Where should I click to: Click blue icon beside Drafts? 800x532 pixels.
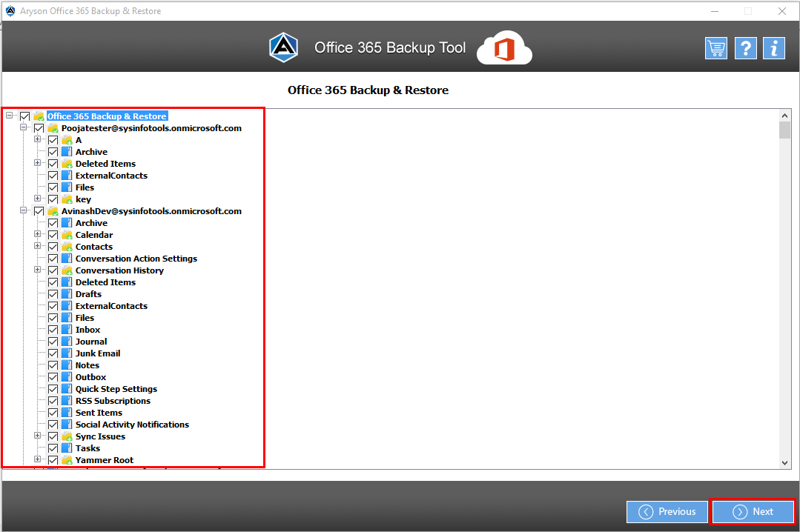pyautogui.click(x=67, y=294)
